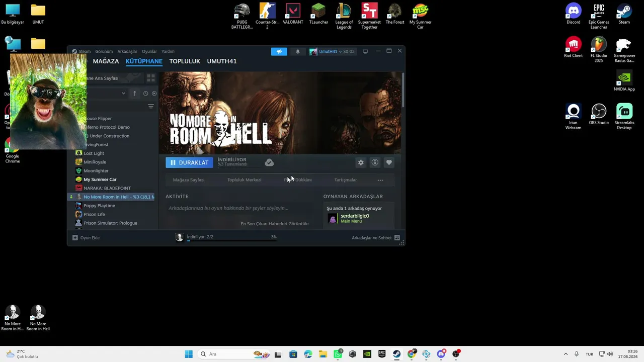Open WhatsApp from the taskbar

click(338, 354)
